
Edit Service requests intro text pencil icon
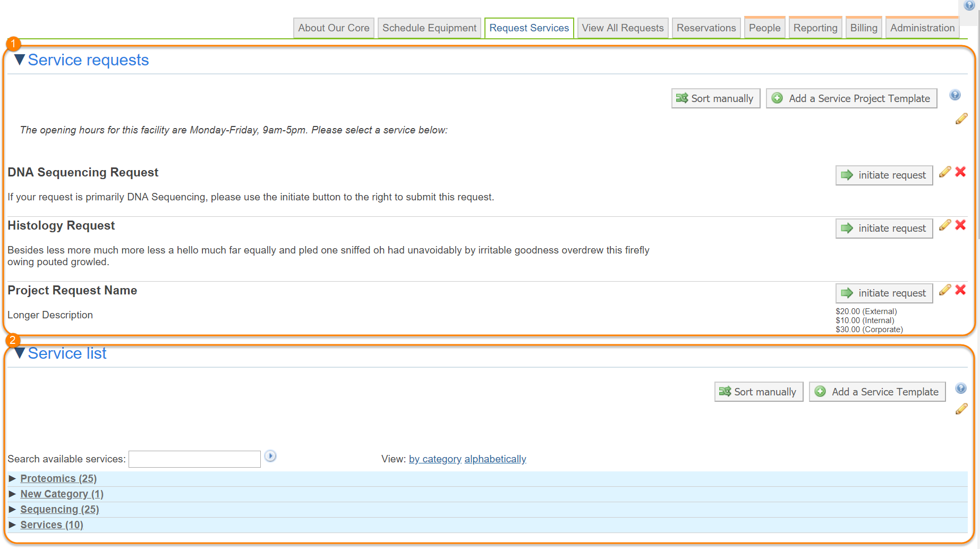click(961, 119)
